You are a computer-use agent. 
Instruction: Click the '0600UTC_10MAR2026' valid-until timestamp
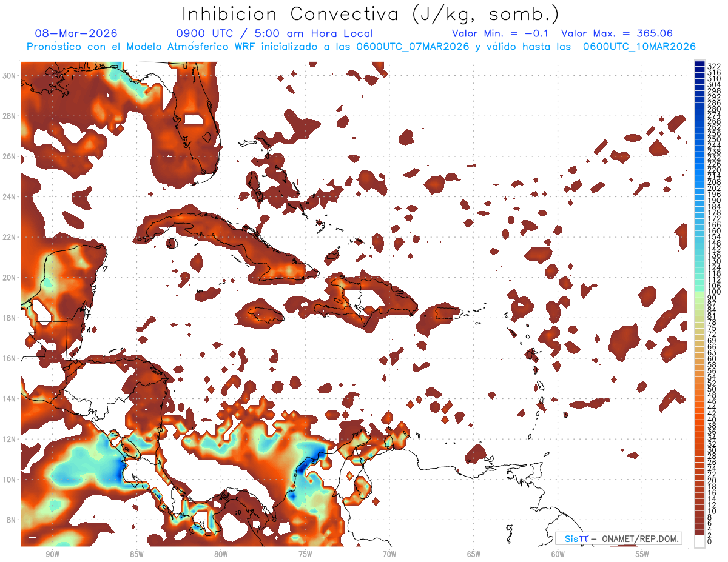pos(639,47)
